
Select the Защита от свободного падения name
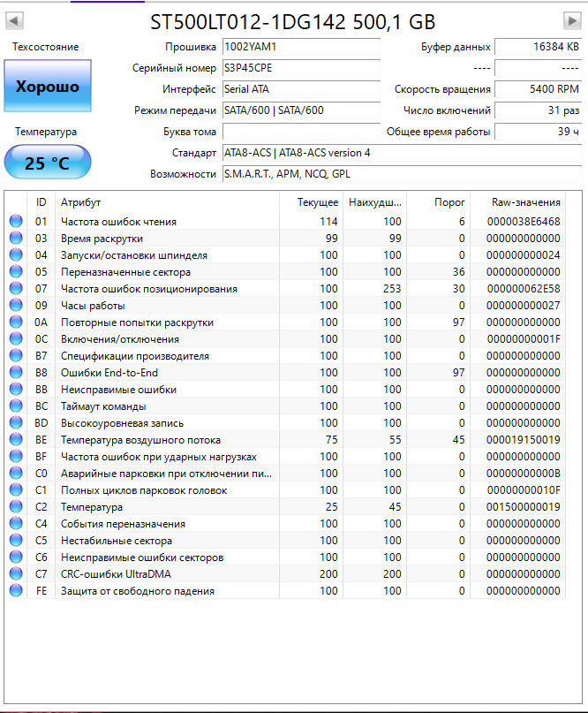[138, 591]
